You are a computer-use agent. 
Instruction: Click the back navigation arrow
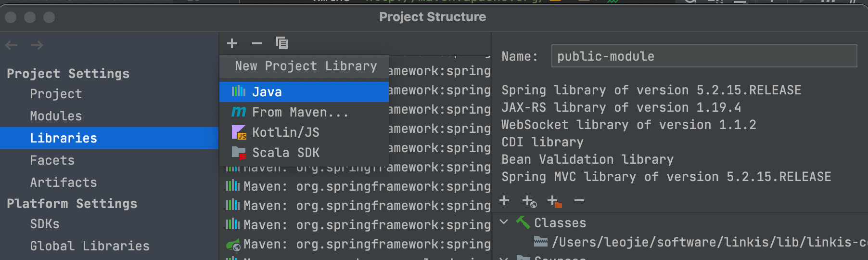(12, 45)
